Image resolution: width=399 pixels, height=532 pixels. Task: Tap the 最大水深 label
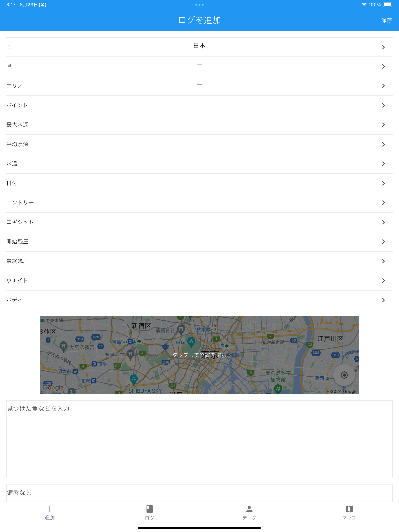click(x=17, y=125)
